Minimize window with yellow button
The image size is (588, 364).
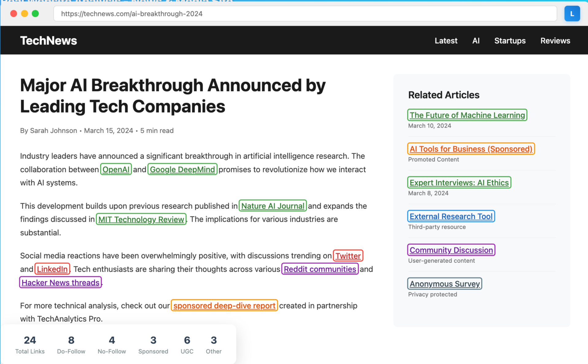[25, 13]
